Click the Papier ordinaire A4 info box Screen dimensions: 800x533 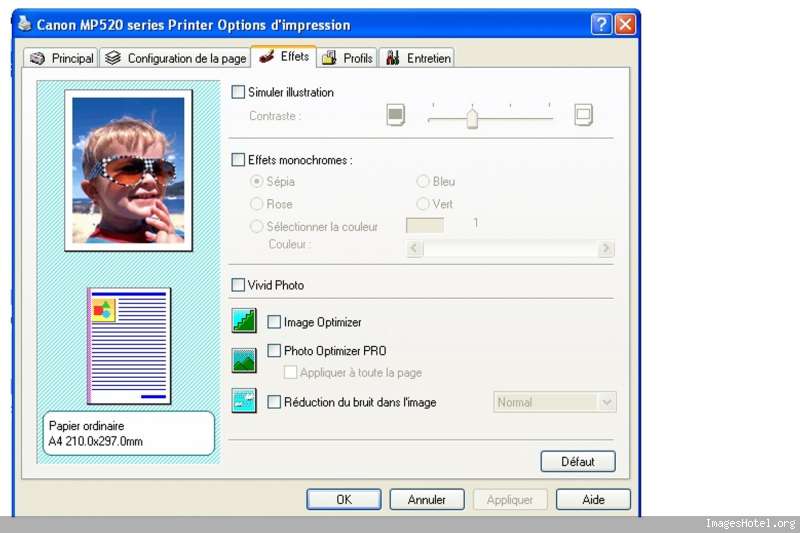[x=129, y=433]
